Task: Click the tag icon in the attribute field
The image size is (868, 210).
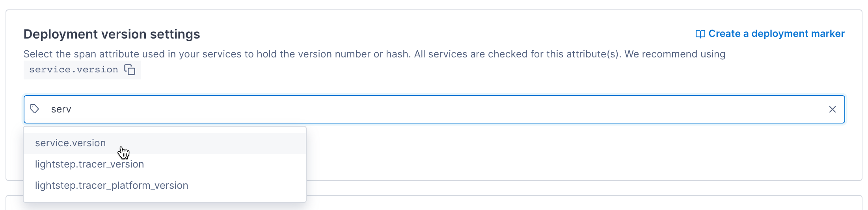Action: [35, 109]
